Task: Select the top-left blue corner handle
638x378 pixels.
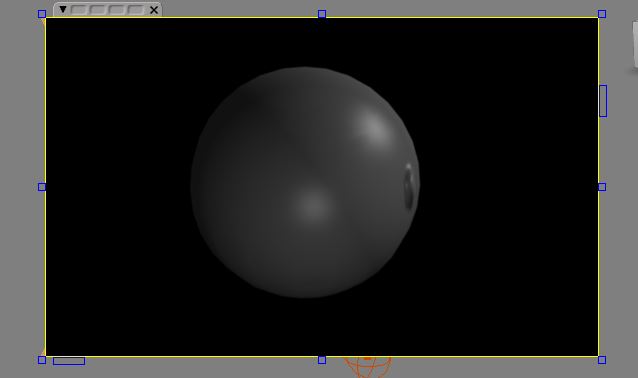Action: [x=42, y=14]
